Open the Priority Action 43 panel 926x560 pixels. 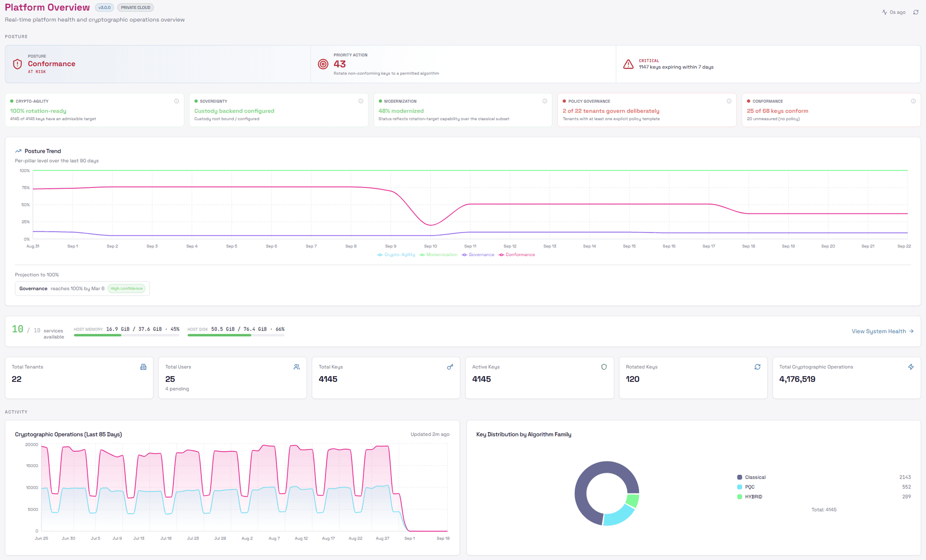pyautogui.click(x=463, y=64)
